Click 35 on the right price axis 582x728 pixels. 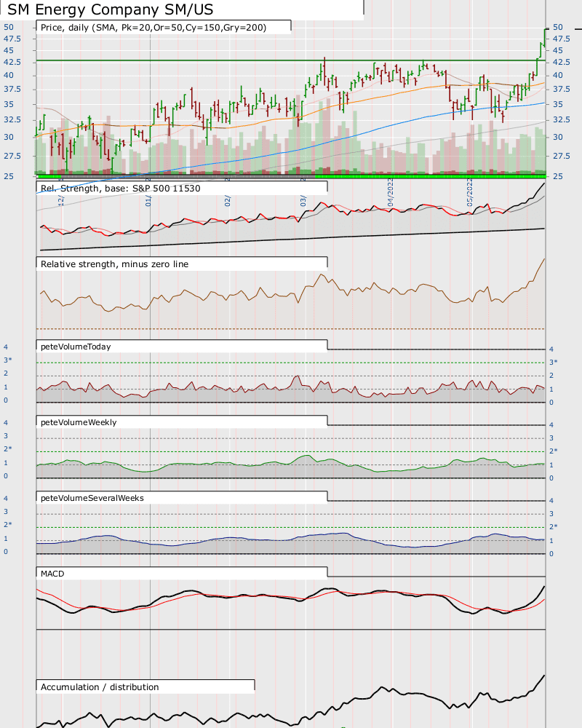tap(558, 104)
